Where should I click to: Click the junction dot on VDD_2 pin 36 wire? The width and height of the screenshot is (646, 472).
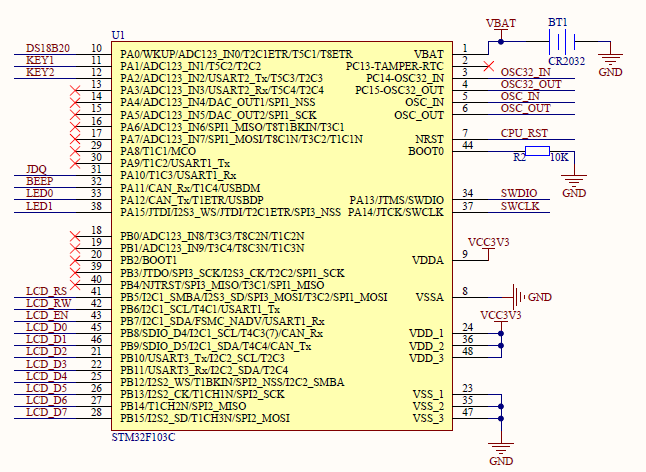click(501, 346)
